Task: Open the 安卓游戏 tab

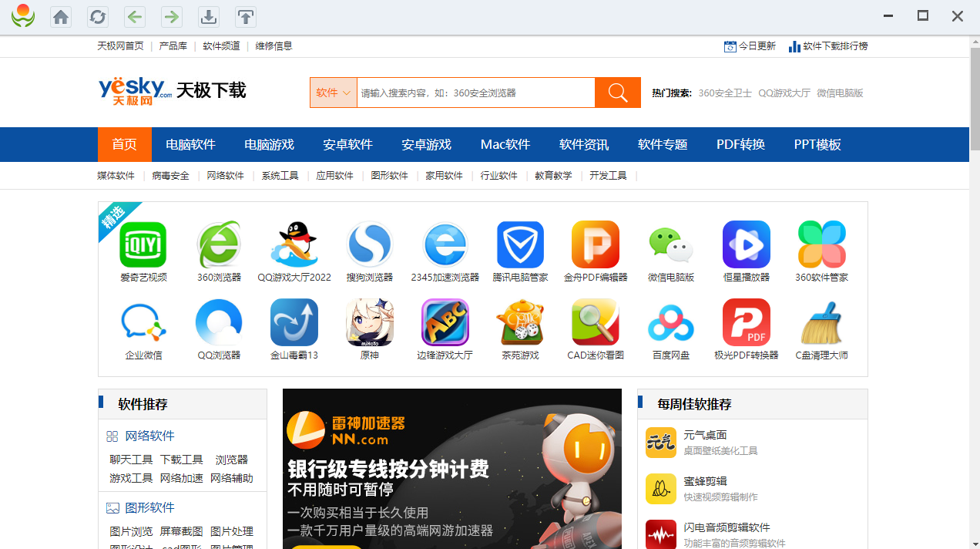Action: pyautogui.click(x=426, y=145)
